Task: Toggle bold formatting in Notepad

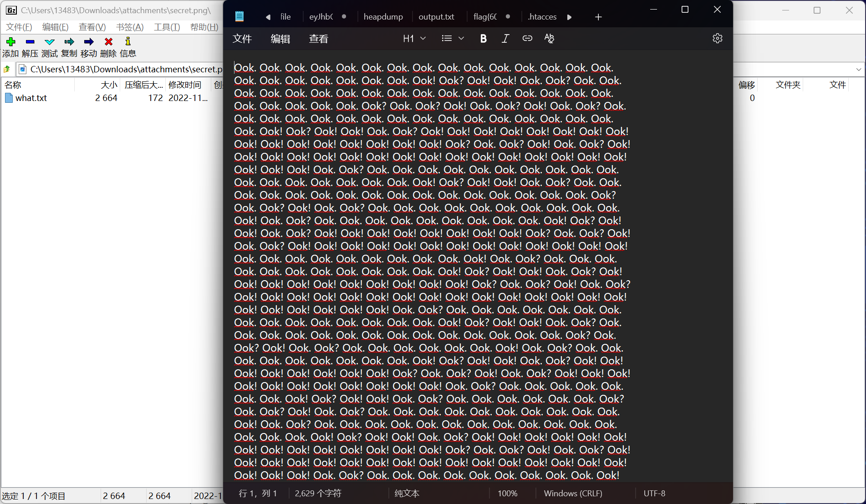Action: (483, 39)
